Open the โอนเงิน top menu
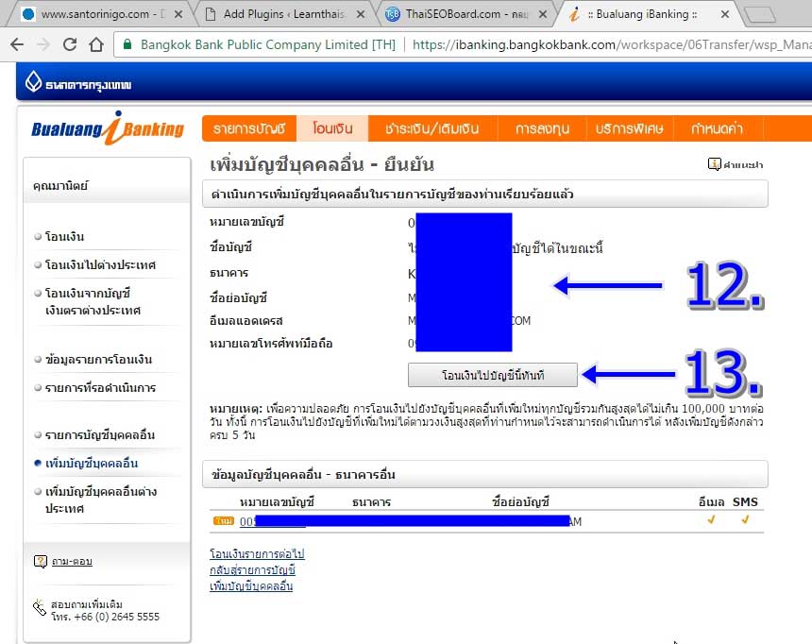812x644 pixels. (x=332, y=128)
